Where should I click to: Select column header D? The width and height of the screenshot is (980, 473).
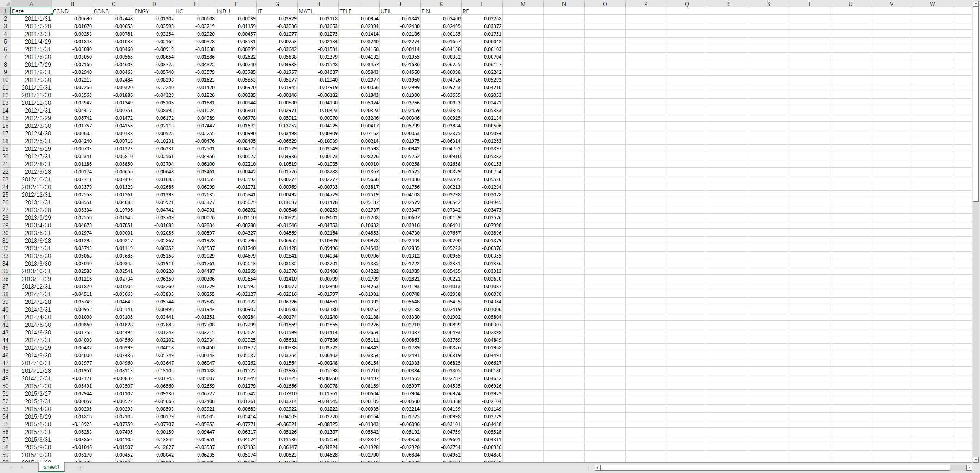click(x=154, y=4)
